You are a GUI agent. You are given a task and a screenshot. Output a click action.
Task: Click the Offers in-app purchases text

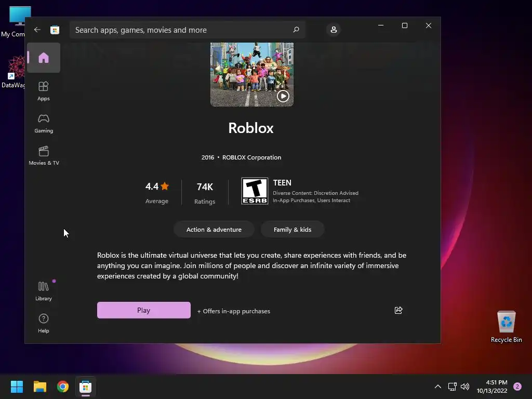(234, 311)
